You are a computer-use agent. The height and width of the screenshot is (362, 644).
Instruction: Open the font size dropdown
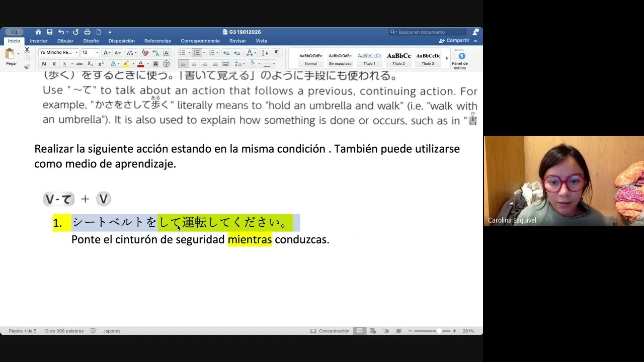[97, 52]
